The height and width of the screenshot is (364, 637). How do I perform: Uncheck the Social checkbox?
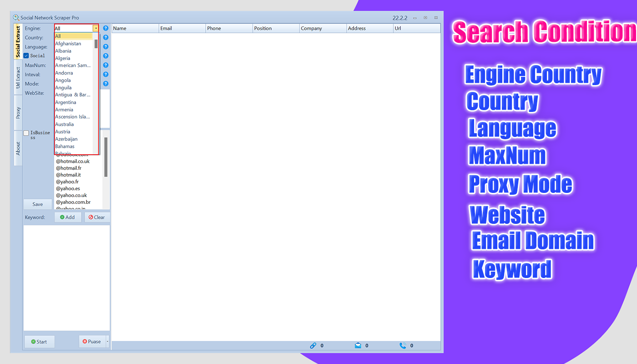pyautogui.click(x=26, y=56)
